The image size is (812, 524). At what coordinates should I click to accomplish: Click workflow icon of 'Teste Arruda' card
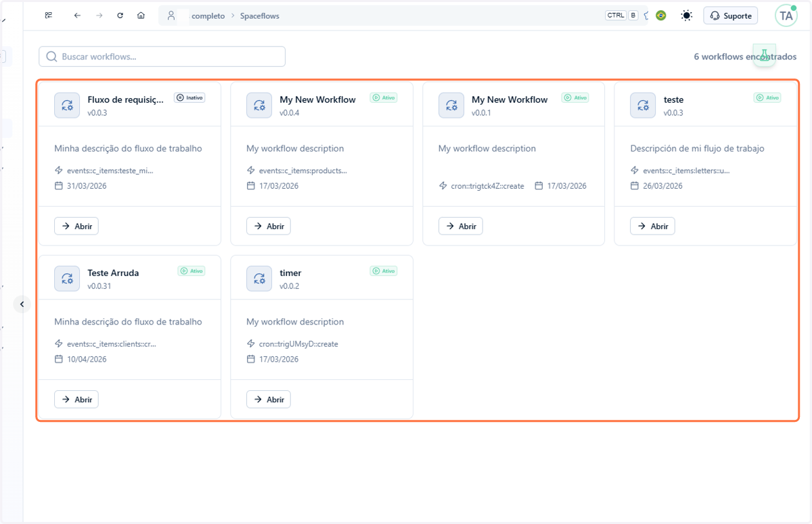67,279
